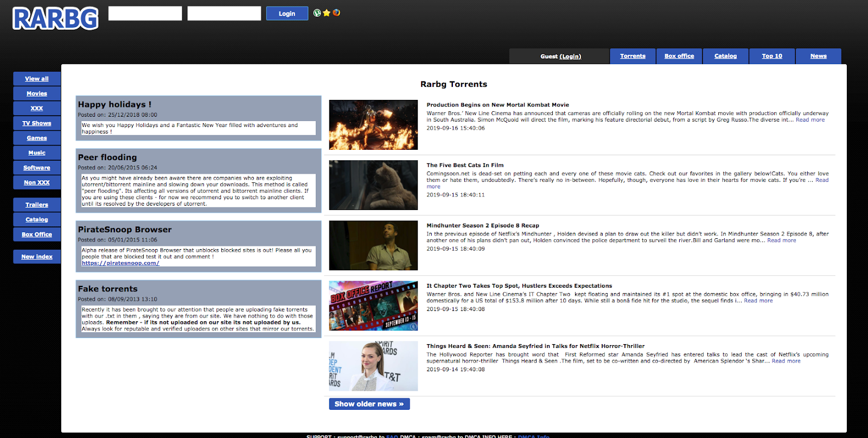The width and height of the screenshot is (868, 438).
Task: Open Trailers in the sidebar
Action: point(37,205)
